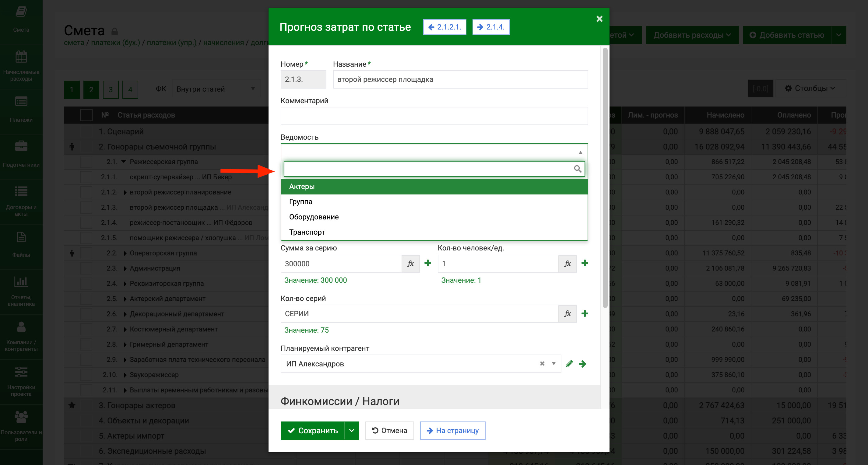Focus the Комментарий text field

point(434,116)
